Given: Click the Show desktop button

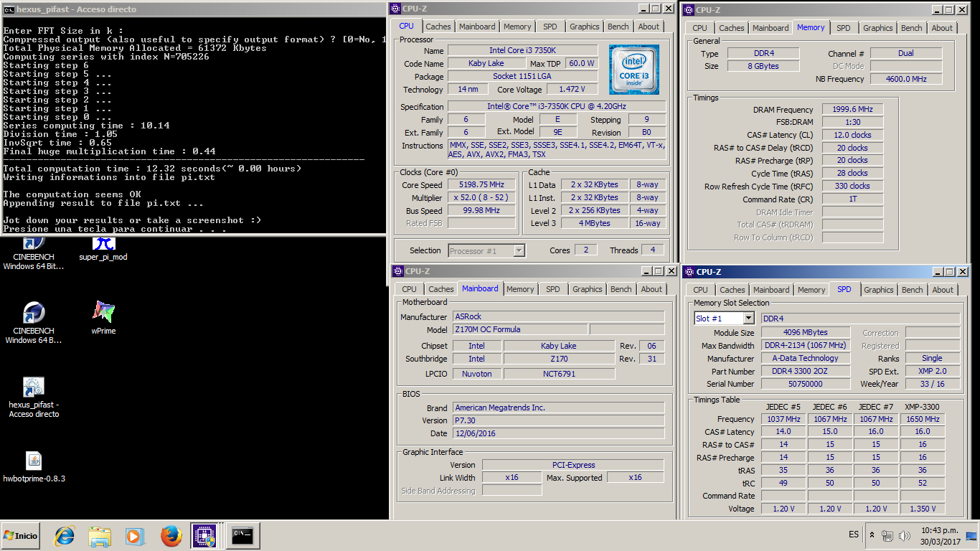Looking at the screenshot, I should (971, 536).
